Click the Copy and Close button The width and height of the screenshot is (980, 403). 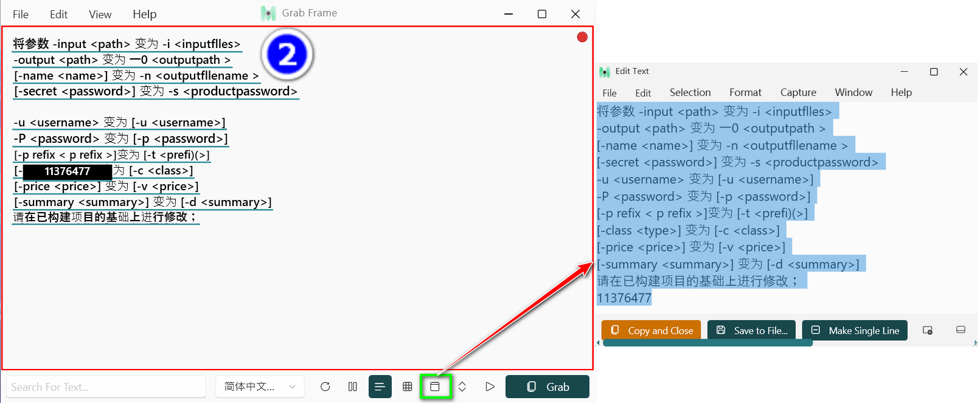tap(651, 331)
